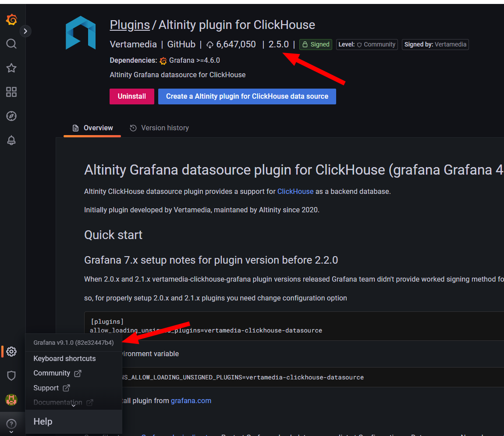Click the [plugins] config code line
The image size is (504, 436).
[x=107, y=322]
